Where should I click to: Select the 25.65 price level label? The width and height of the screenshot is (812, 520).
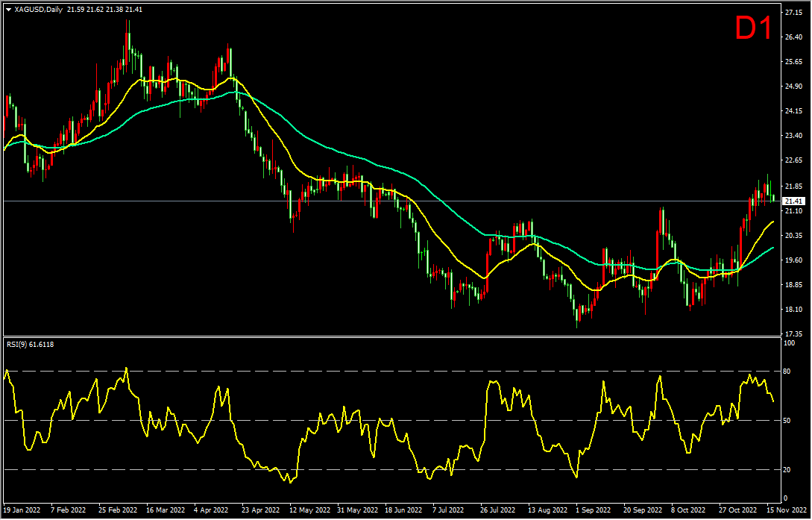pyautogui.click(x=793, y=62)
